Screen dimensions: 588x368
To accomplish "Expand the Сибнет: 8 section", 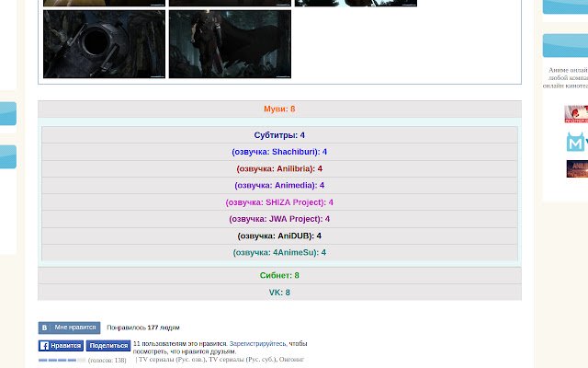I will pyautogui.click(x=279, y=275).
